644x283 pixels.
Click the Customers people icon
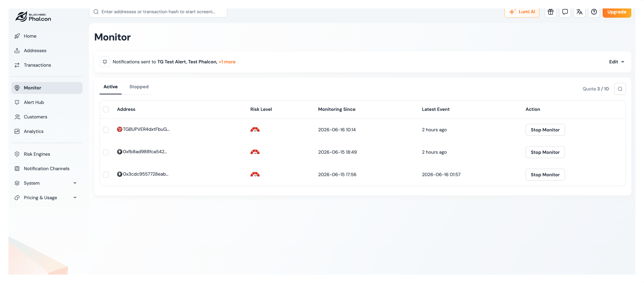pos(17,117)
